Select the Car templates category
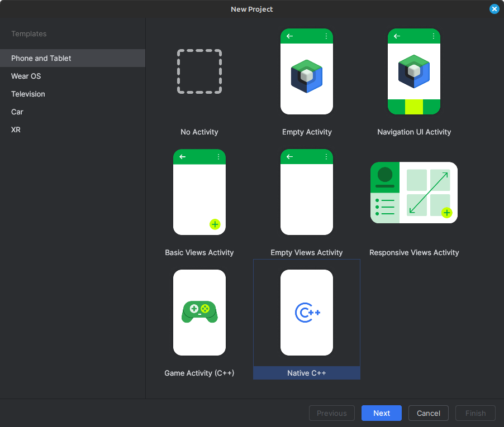 pyautogui.click(x=17, y=112)
